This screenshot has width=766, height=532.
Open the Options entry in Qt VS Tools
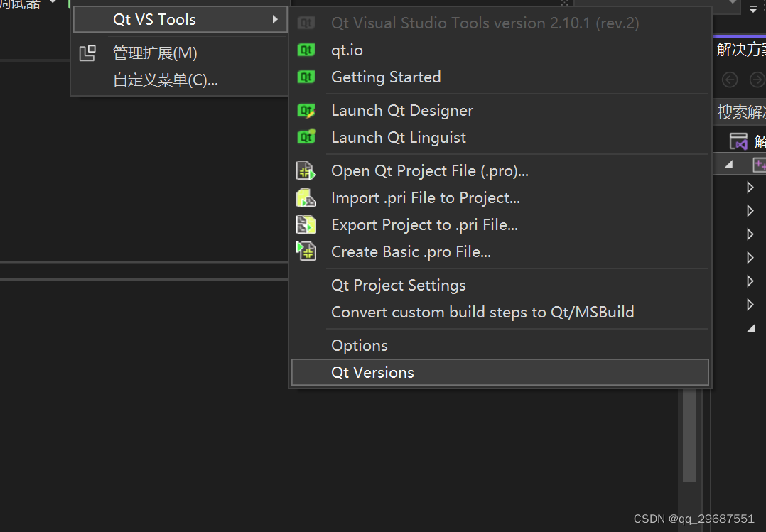point(359,345)
